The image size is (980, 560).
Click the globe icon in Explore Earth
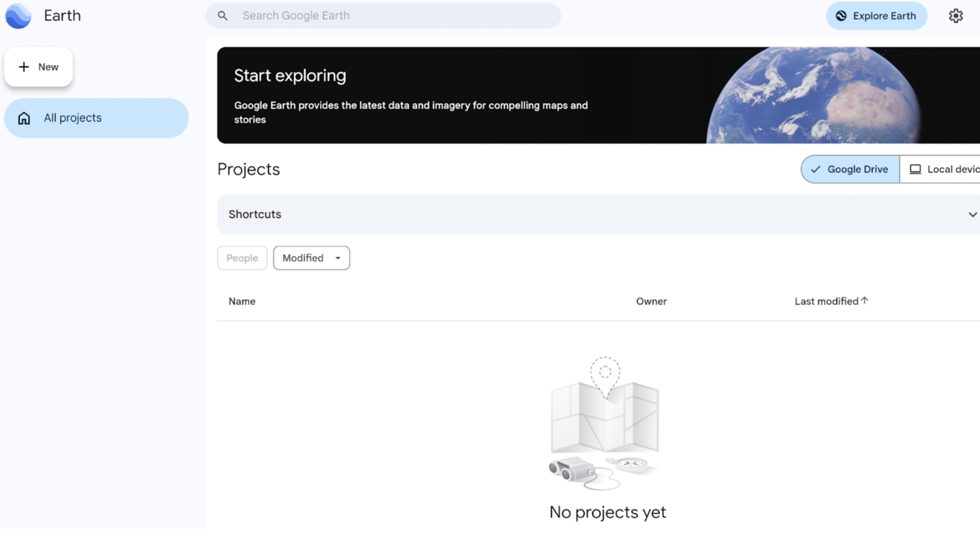coord(841,16)
